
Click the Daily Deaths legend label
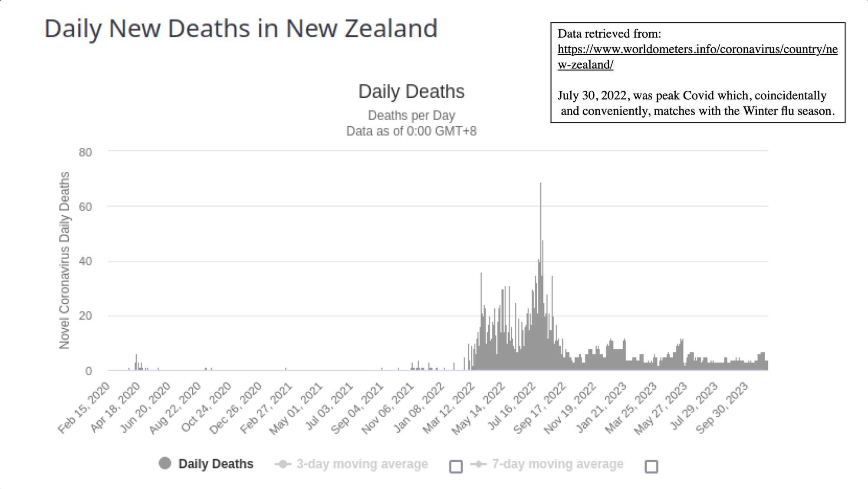[x=216, y=464]
